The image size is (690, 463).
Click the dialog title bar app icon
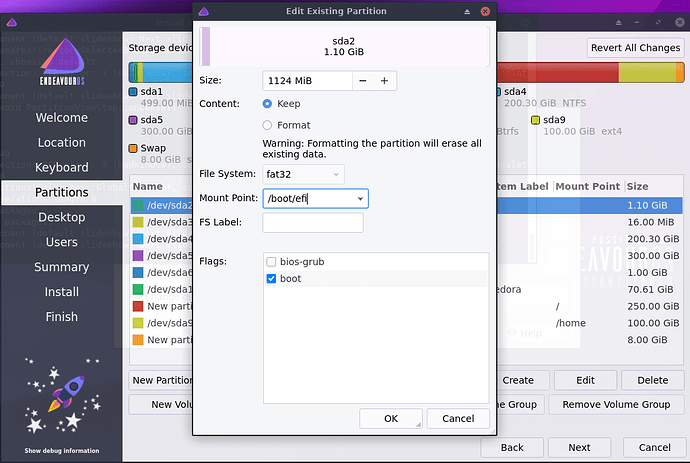204,11
